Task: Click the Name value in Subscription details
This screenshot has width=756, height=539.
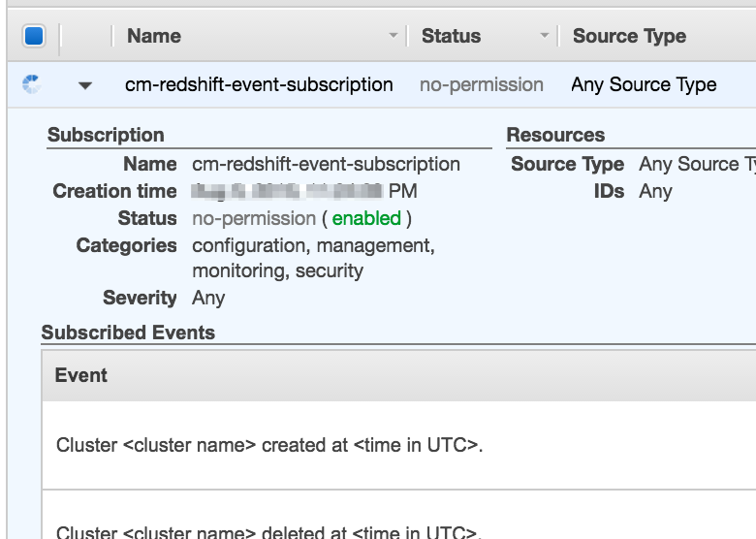Action: [326, 164]
